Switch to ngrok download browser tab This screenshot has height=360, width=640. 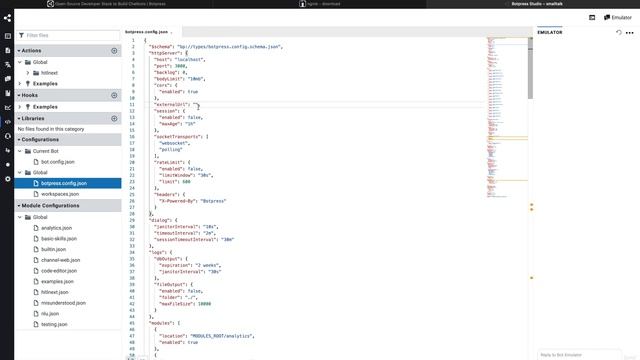[x=320, y=4]
